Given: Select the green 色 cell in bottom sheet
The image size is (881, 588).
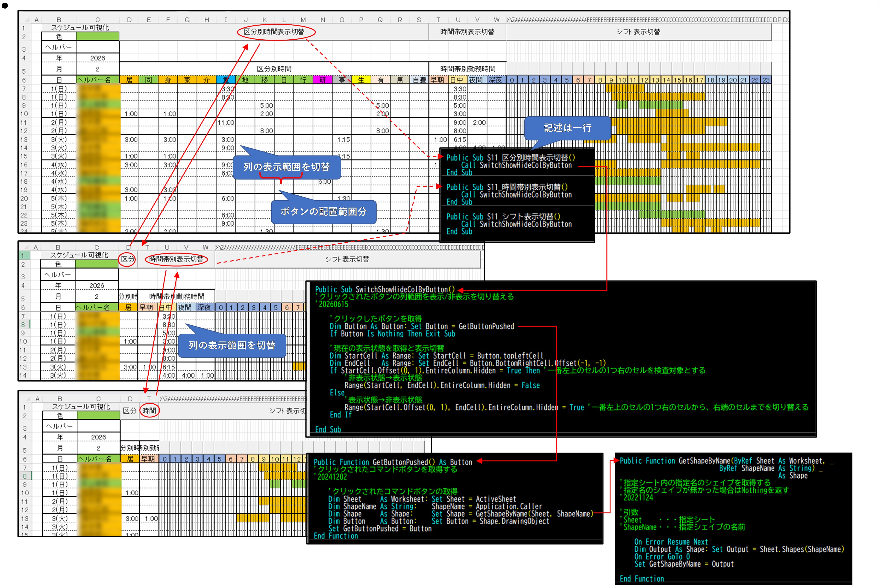Looking at the screenshot, I should pos(98,415).
